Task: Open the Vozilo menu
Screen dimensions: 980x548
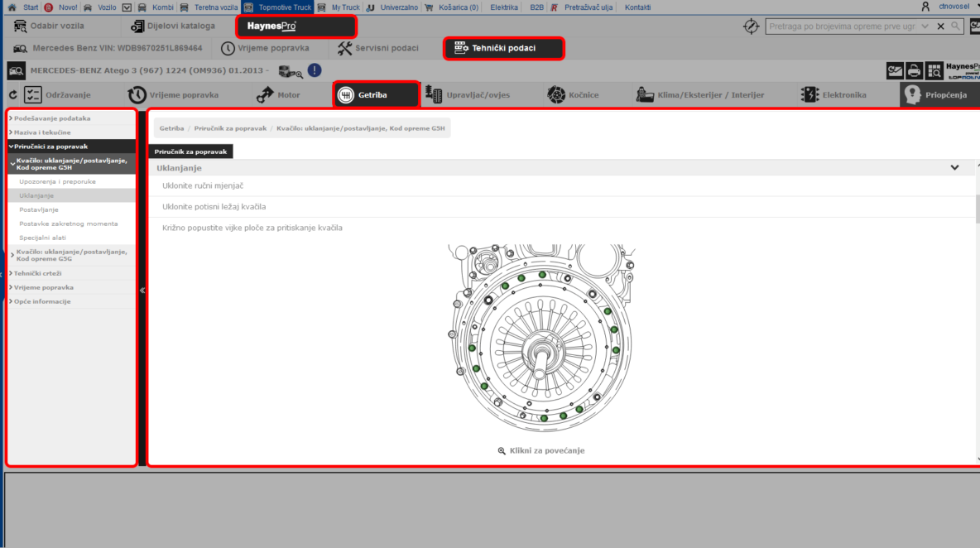Action: pyautogui.click(x=106, y=7)
